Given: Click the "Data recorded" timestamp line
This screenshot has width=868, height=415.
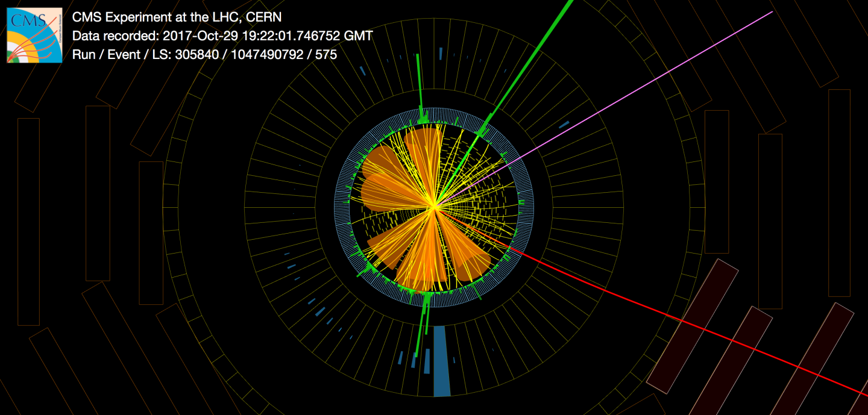Looking at the screenshot, I should pos(222,36).
